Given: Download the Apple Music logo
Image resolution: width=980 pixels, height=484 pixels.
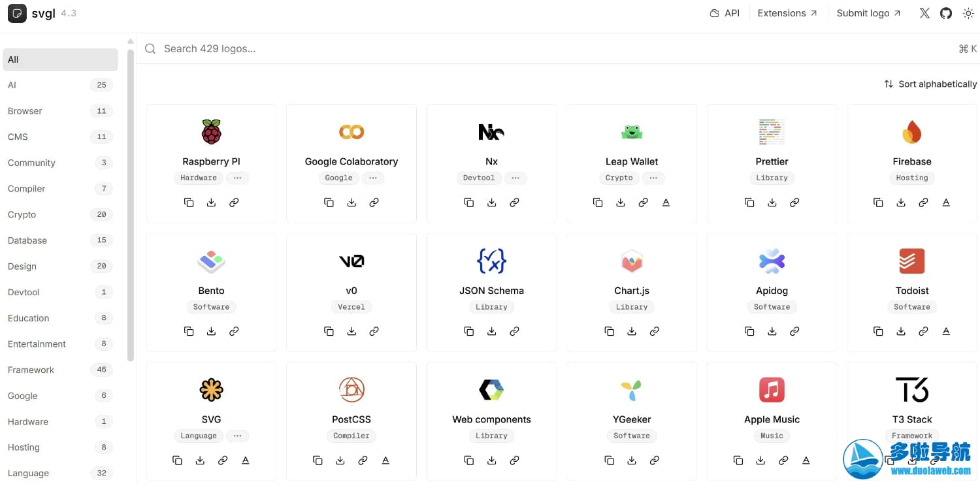Looking at the screenshot, I should (x=760, y=460).
